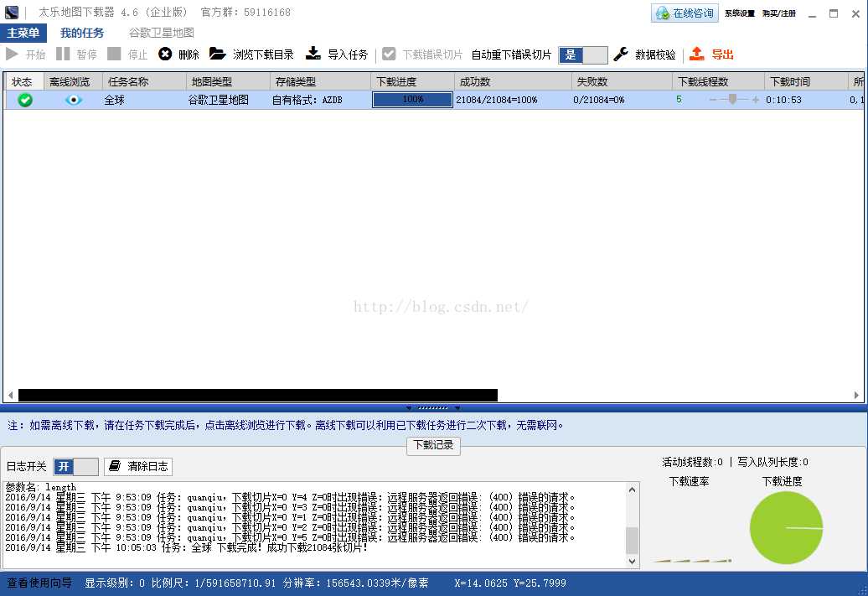This screenshot has height=596, width=868.
Task: Click the log panel scroll-down arrow
Action: coord(633,561)
